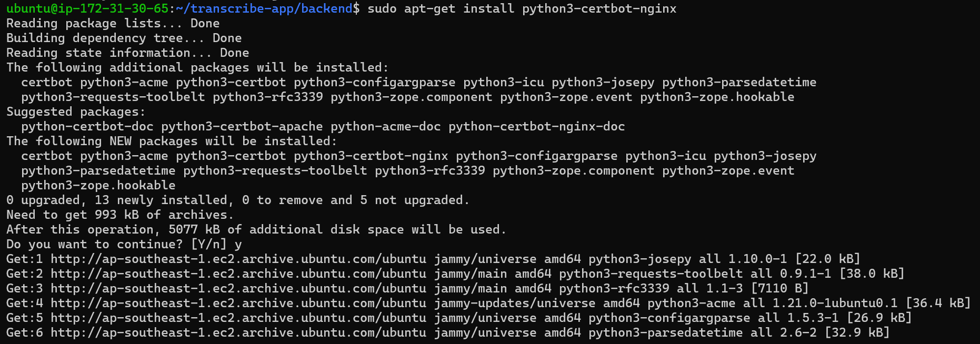Click the [Y/n] continue prompt

[x=209, y=244]
